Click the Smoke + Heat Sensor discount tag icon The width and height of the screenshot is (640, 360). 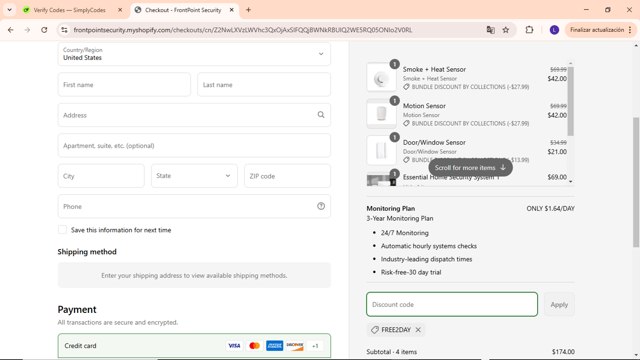[406, 87]
